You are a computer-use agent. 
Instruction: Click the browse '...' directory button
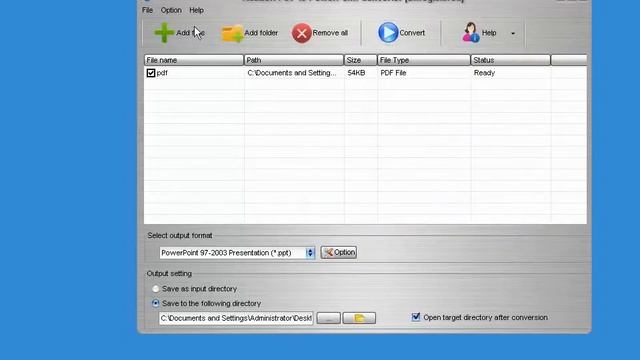click(329, 318)
